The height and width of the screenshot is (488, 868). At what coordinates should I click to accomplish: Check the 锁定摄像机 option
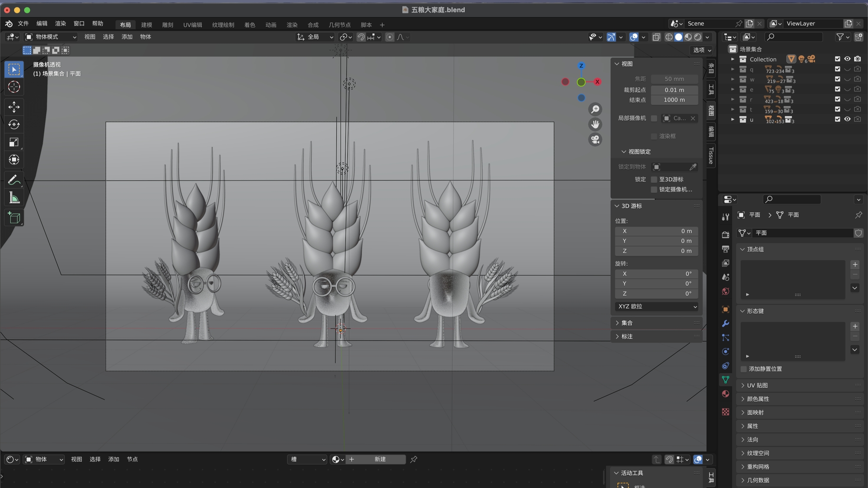coord(654,190)
